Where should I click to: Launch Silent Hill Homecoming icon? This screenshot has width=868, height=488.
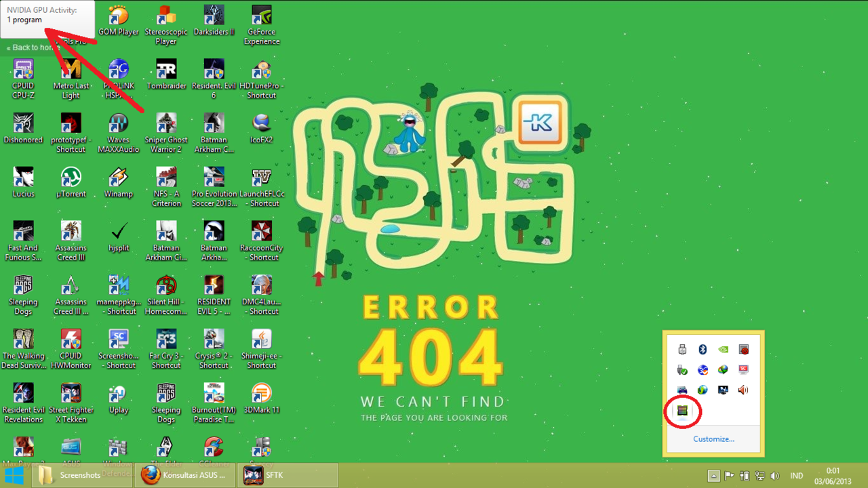click(166, 295)
